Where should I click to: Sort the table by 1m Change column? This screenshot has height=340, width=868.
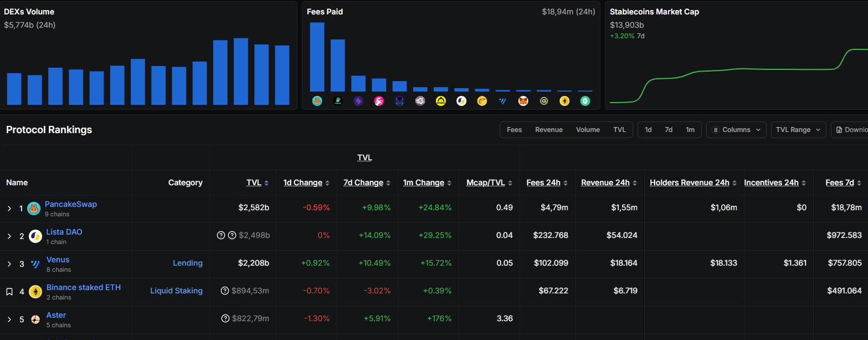coord(449,183)
